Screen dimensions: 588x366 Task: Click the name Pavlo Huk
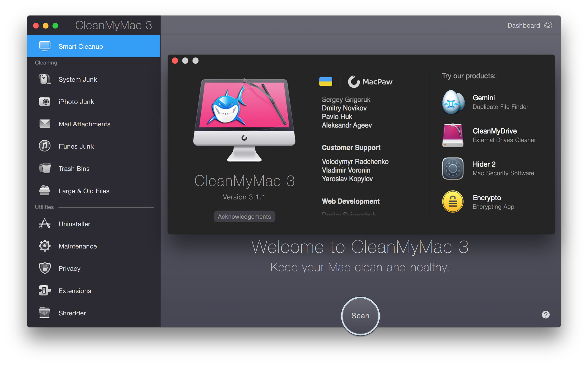point(337,117)
